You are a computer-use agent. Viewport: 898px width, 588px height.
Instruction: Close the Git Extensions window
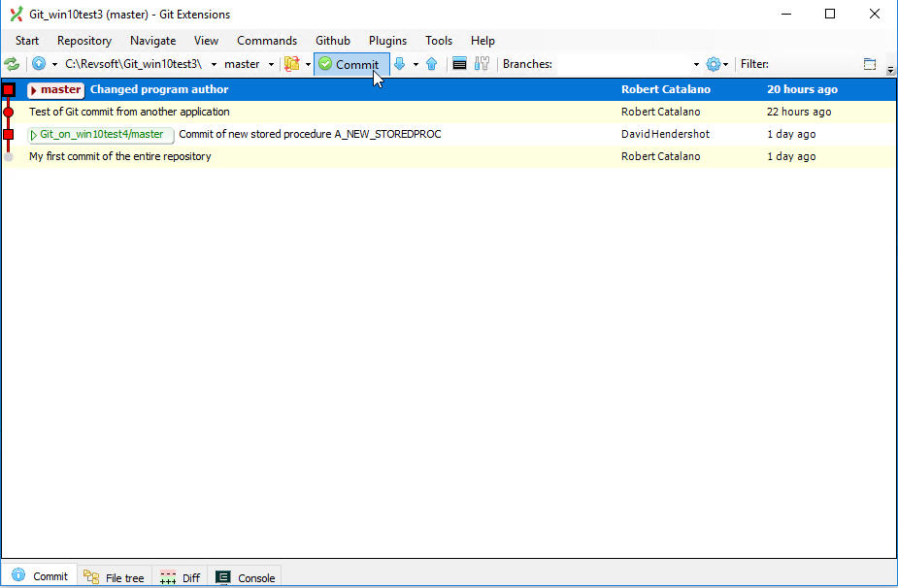(x=874, y=14)
